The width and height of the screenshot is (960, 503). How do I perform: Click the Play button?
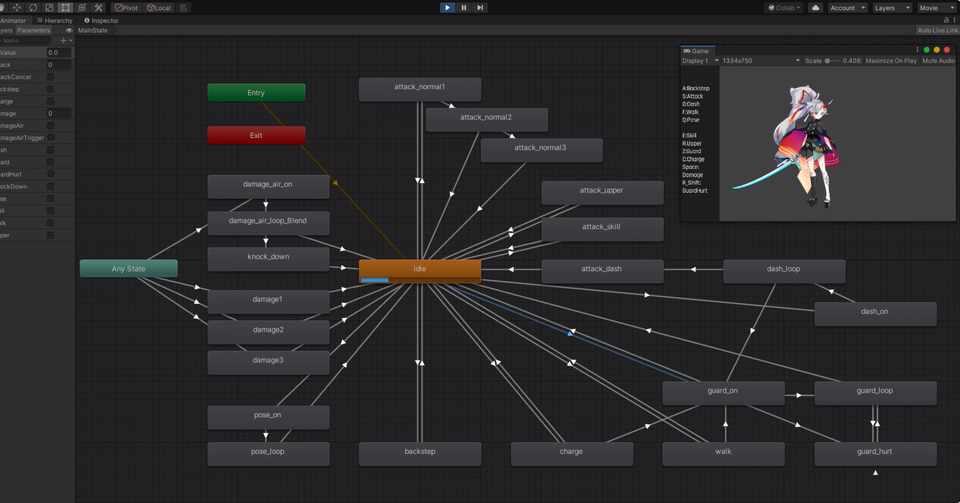pyautogui.click(x=448, y=7)
